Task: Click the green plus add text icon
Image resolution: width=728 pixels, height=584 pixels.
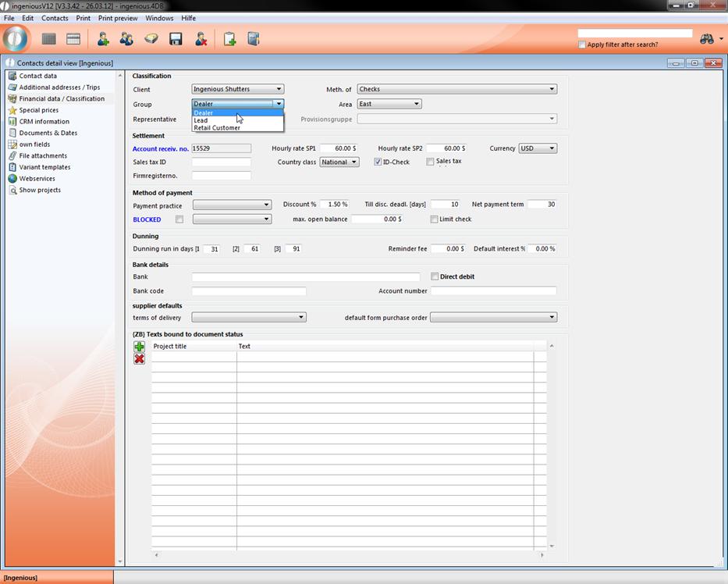Action: click(139, 347)
